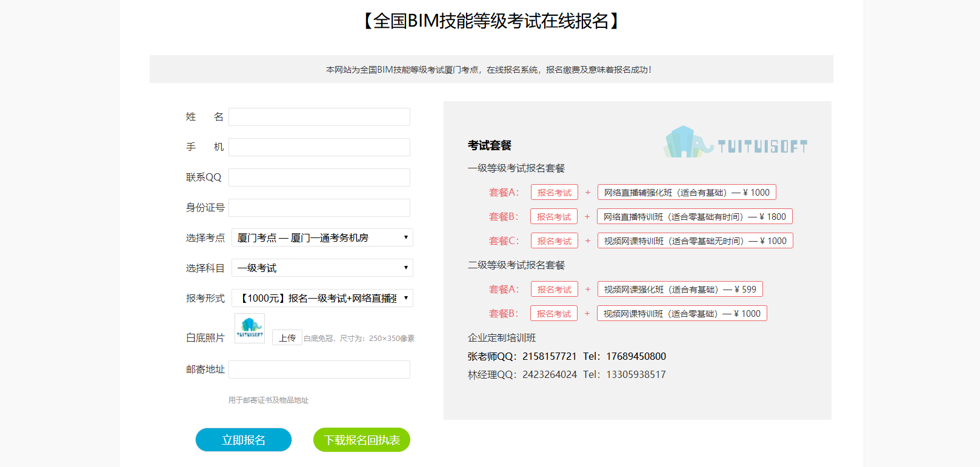Select 网络直播特训班 ¥1800 package tag
Viewport: 980px width, 467px height.
(x=695, y=217)
